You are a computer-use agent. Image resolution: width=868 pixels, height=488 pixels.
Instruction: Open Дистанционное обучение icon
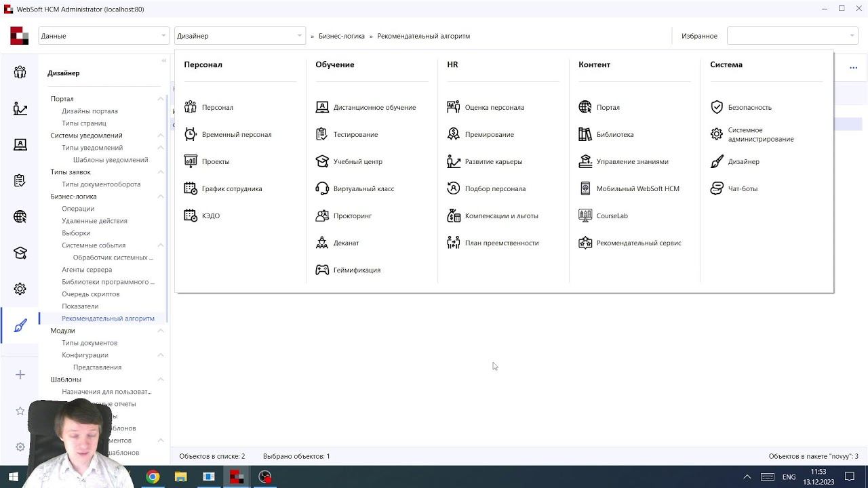pyautogui.click(x=322, y=107)
